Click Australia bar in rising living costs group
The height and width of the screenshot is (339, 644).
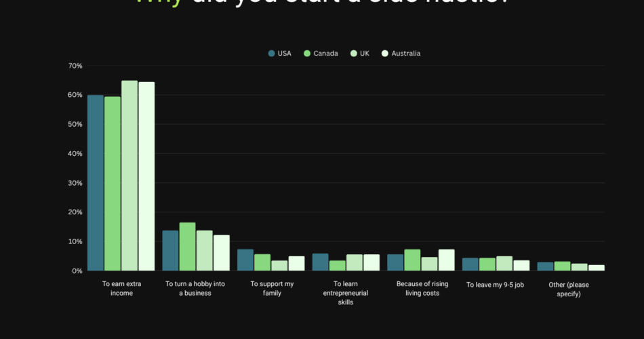click(446, 260)
